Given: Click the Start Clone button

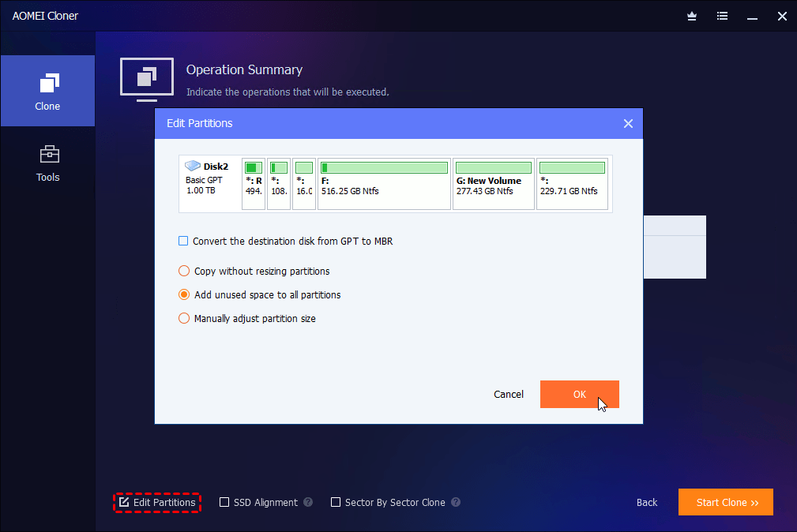Looking at the screenshot, I should pos(726,503).
